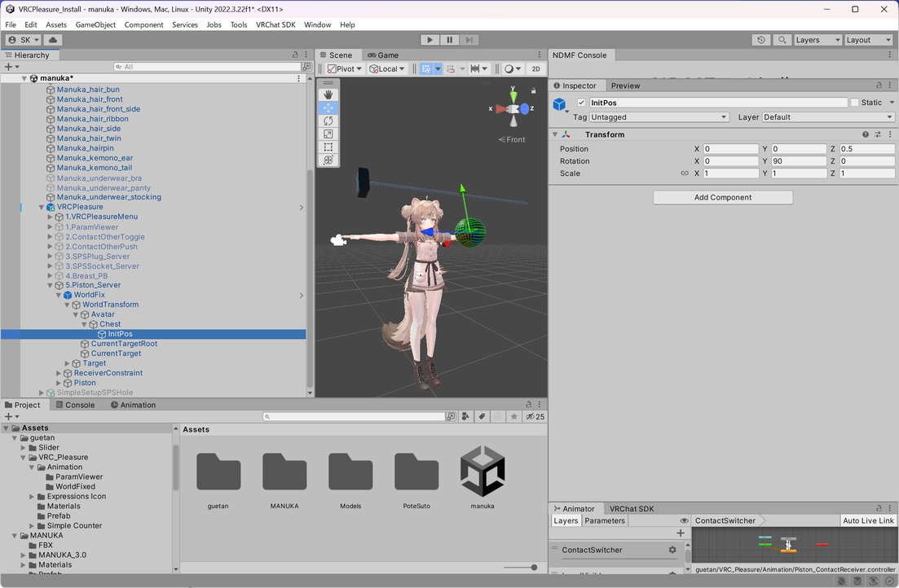The height and width of the screenshot is (588, 899).
Task: Click the InitPos cube icon in Inspector
Action: (x=560, y=103)
